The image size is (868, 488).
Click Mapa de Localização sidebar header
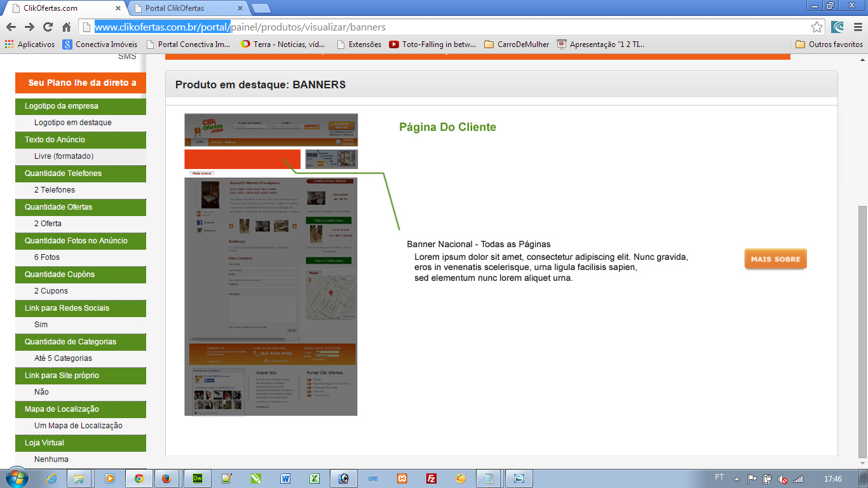81,409
